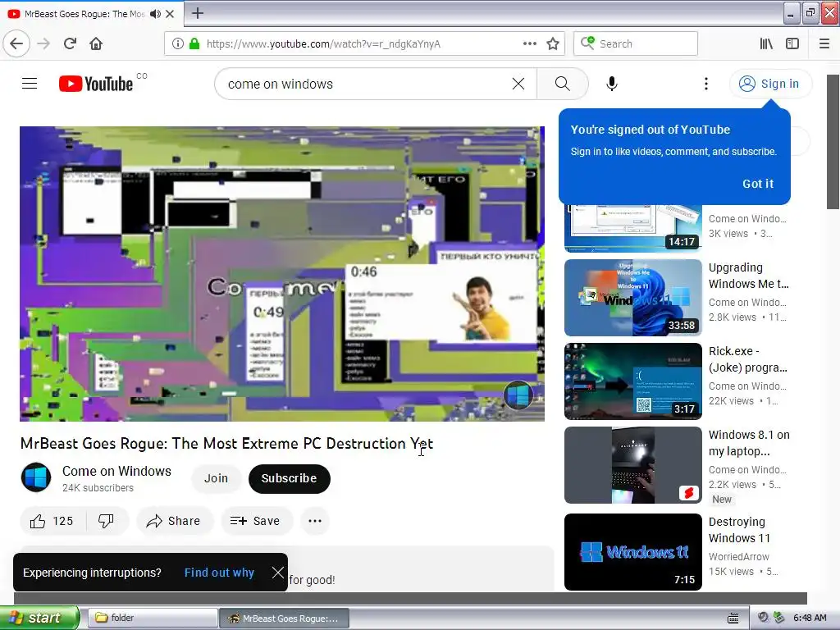Share this video
The image size is (840, 630).
pos(175,521)
